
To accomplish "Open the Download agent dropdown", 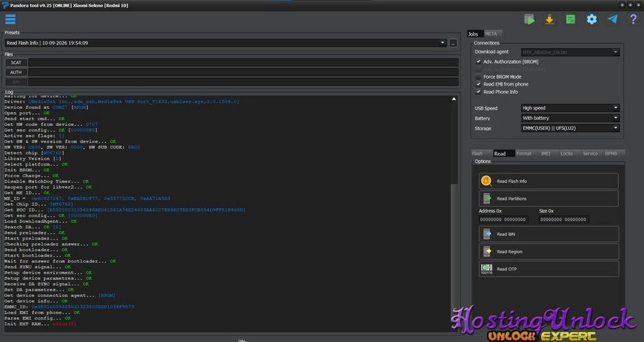I will pos(570,52).
